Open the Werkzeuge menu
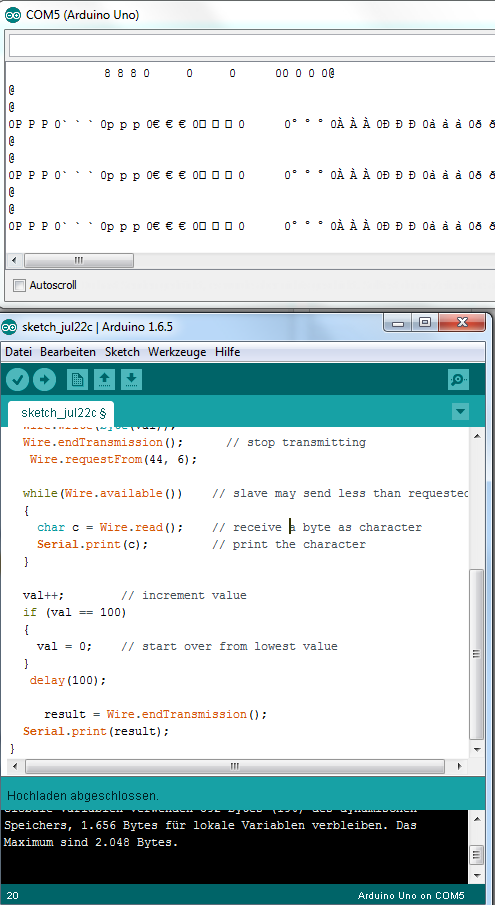 (x=177, y=351)
